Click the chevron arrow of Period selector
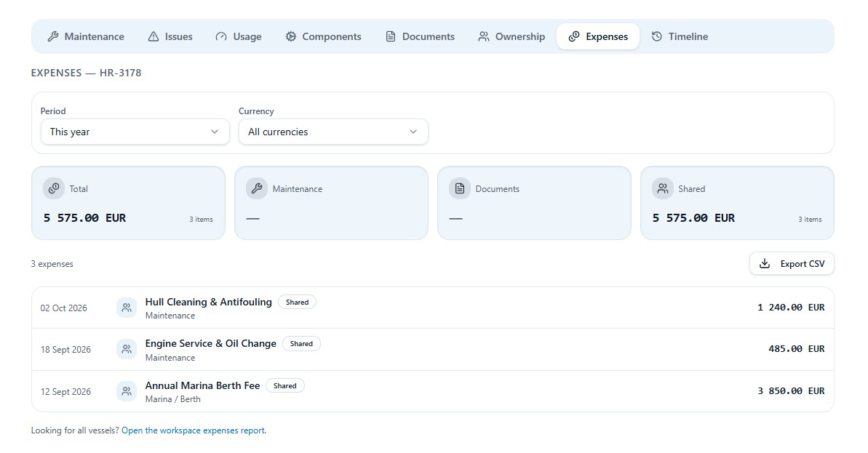The height and width of the screenshot is (453, 868). coord(215,132)
